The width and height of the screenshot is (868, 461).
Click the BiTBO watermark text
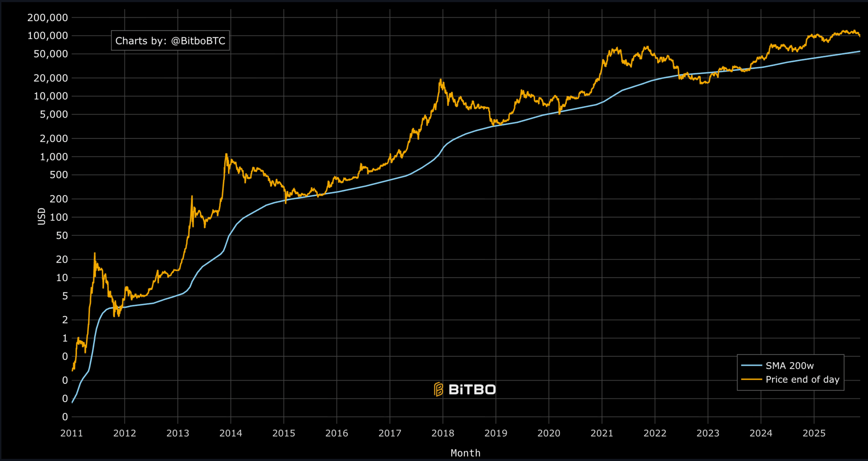472,390
